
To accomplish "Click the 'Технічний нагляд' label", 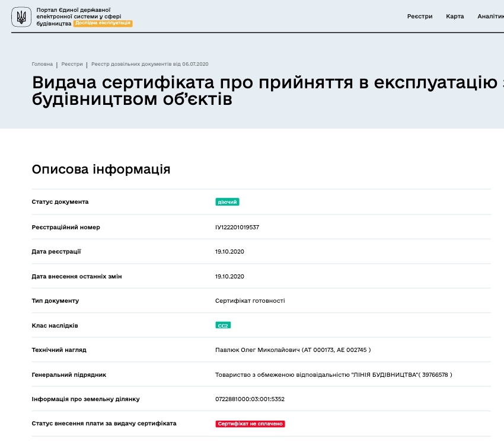I will pos(59,350).
